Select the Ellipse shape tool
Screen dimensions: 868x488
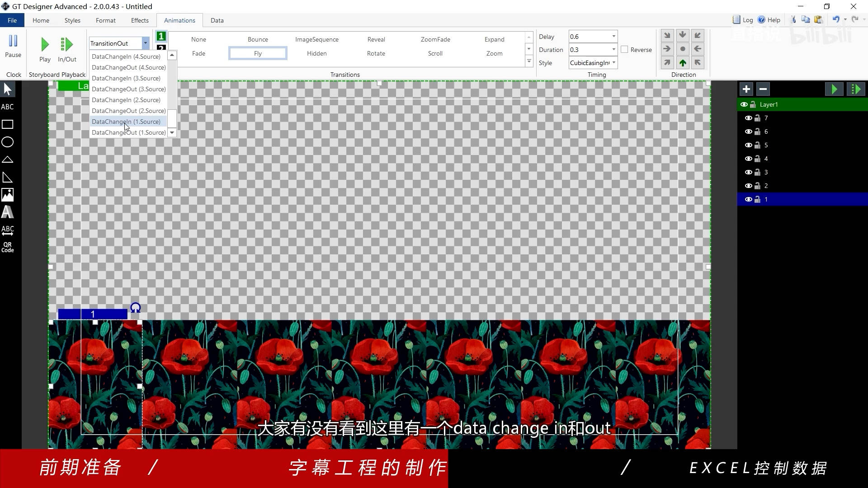[x=8, y=142]
